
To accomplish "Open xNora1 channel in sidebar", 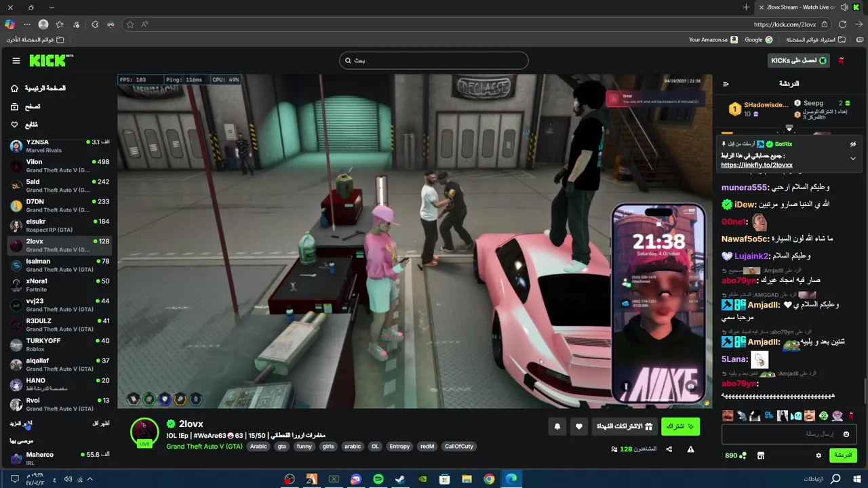I will click(x=59, y=285).
